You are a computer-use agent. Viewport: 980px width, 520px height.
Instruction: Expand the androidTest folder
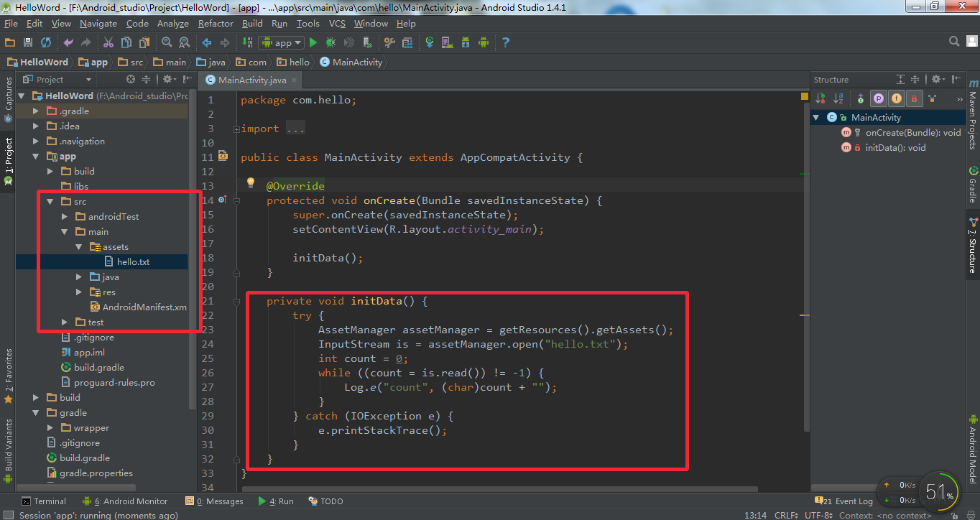click(65, 216)
